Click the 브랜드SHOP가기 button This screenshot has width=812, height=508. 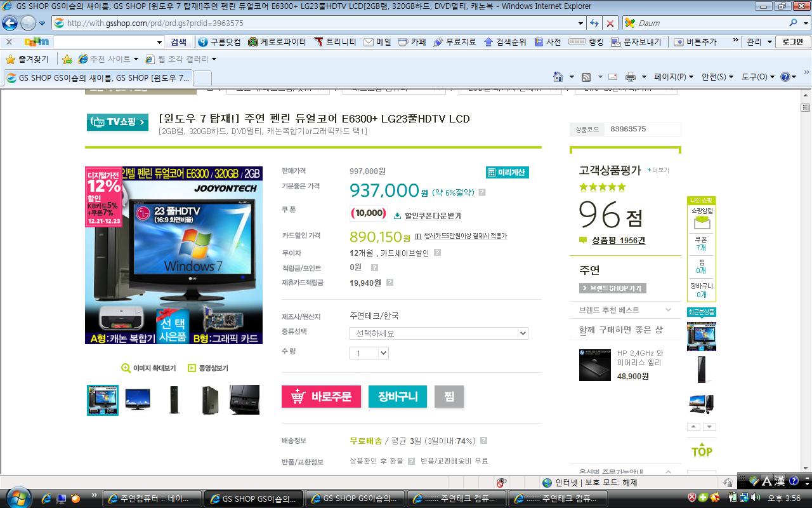coord(612,288)
